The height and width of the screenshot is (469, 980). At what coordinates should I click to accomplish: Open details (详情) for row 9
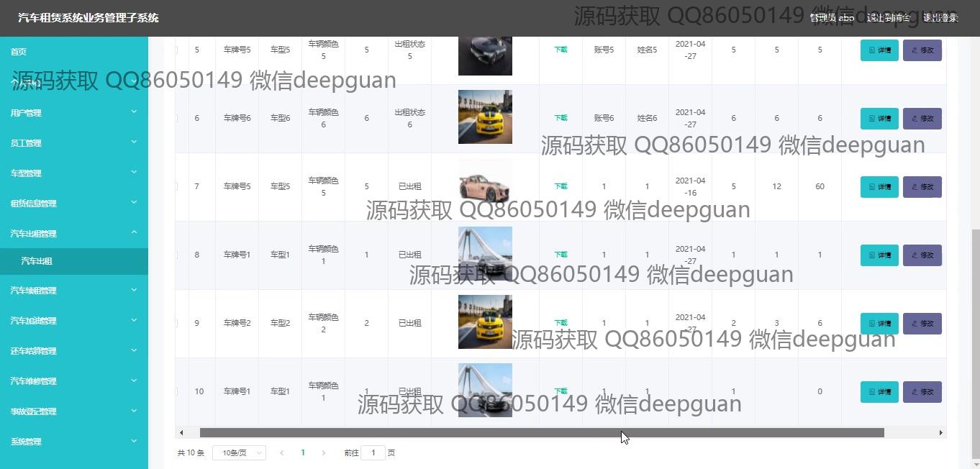pyautogui.click(x=879, y=324)
